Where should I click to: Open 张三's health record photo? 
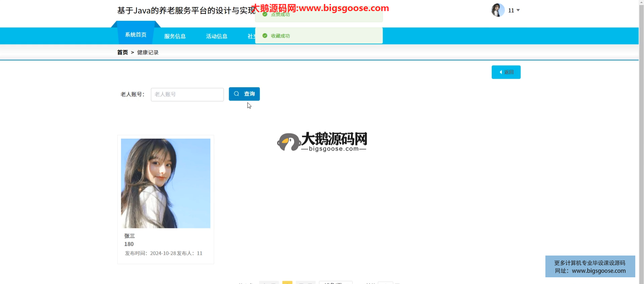coord(166,183)
